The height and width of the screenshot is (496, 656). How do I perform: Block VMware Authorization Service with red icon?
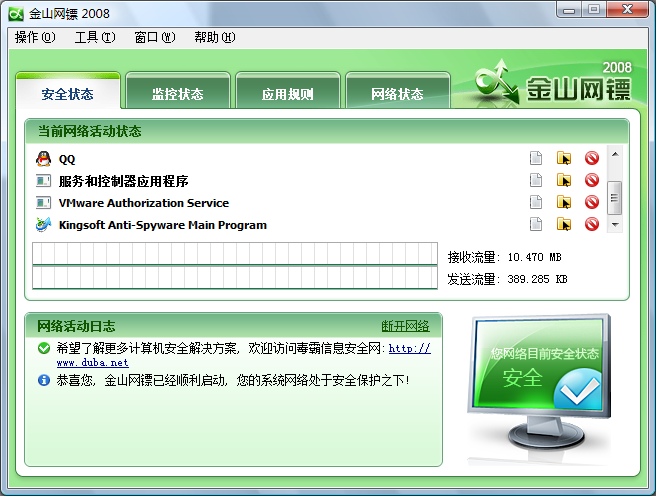click(591, 203)
